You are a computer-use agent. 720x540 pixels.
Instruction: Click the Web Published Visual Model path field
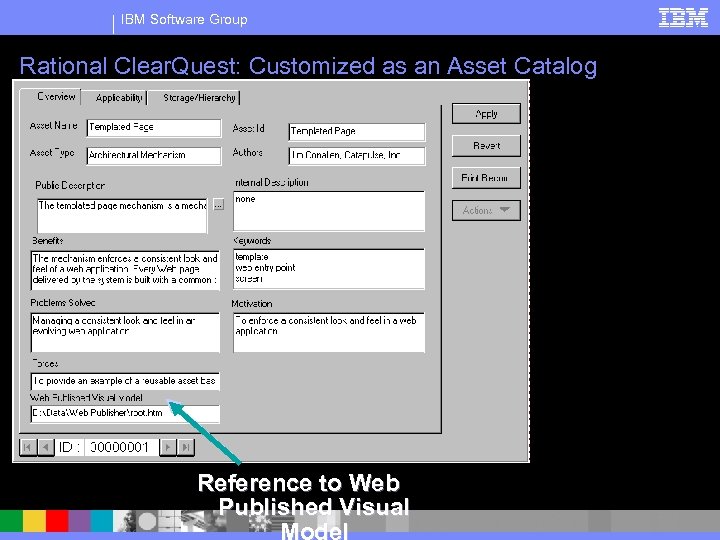point(125,413)
